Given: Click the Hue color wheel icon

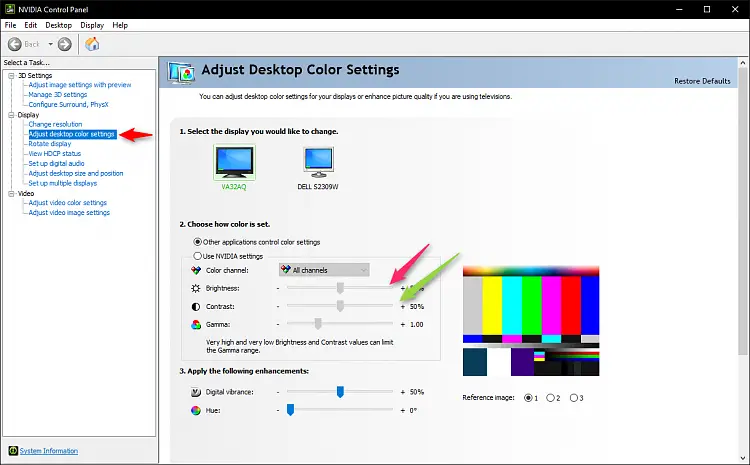Looking at the screenshot, I should (196, 410).
